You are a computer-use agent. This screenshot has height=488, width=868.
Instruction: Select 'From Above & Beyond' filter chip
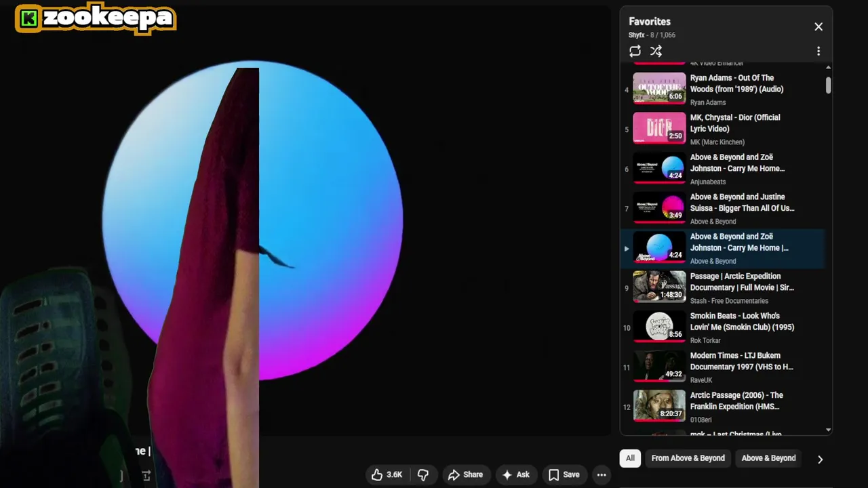[688, 458]
